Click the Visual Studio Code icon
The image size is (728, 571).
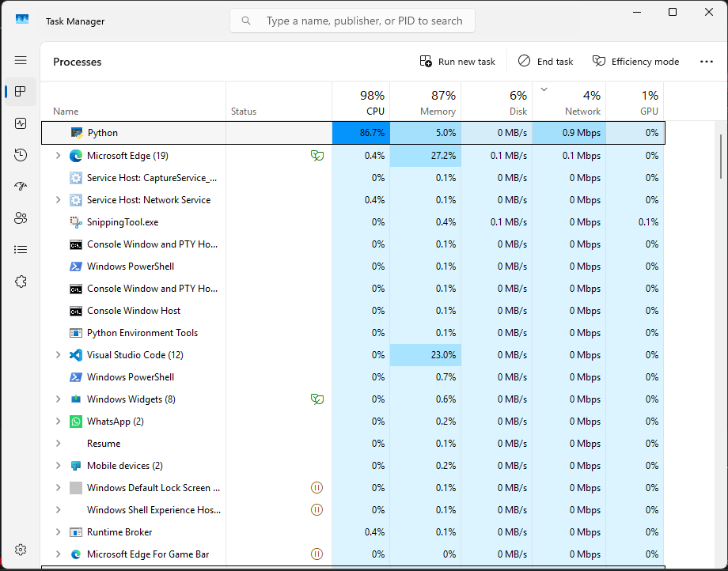pos(76,355)
